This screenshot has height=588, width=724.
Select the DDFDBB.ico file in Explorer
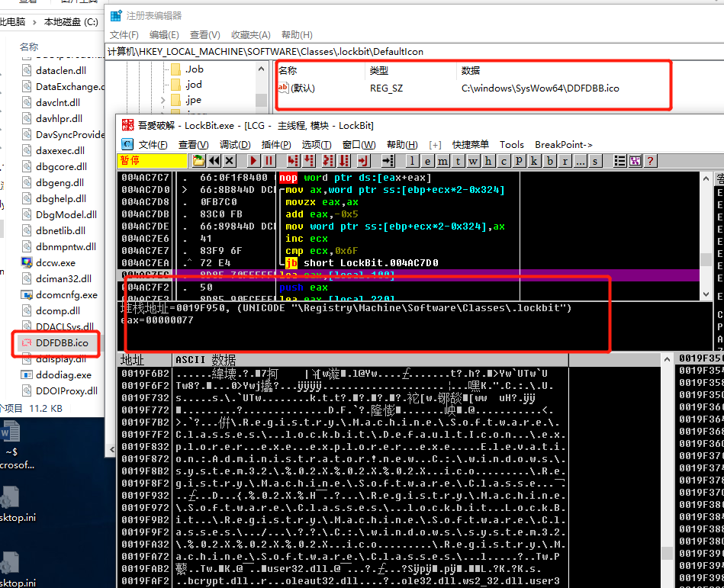(61, 343)
